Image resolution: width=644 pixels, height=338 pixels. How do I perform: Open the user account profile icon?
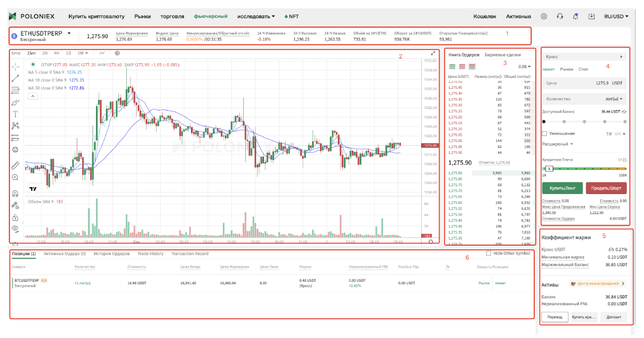544,16
